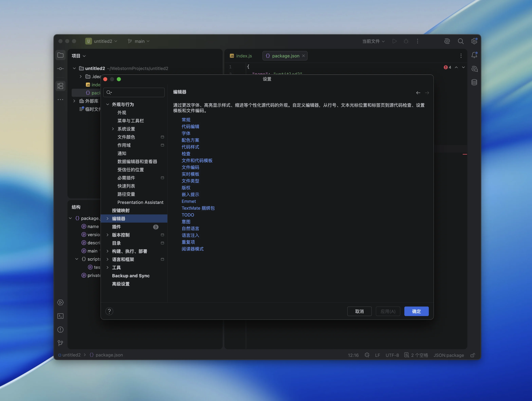
Task: Navigate back with the left arrow
Action: (x=418, y=93)
